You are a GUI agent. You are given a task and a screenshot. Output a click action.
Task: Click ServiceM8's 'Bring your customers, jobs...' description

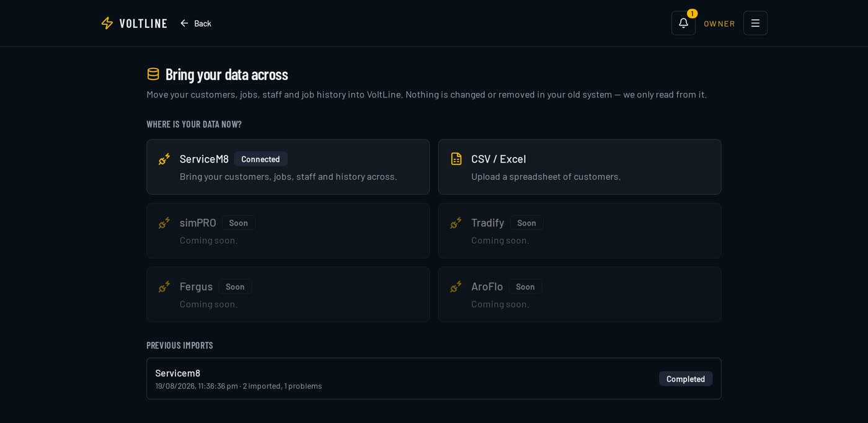pyautogui.click(x=288, y=176)
